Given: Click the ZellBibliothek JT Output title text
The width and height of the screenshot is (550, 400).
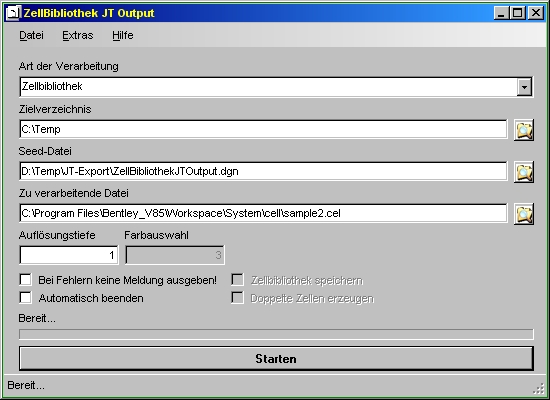Looking at the screenshot, I should click(89, 13).
